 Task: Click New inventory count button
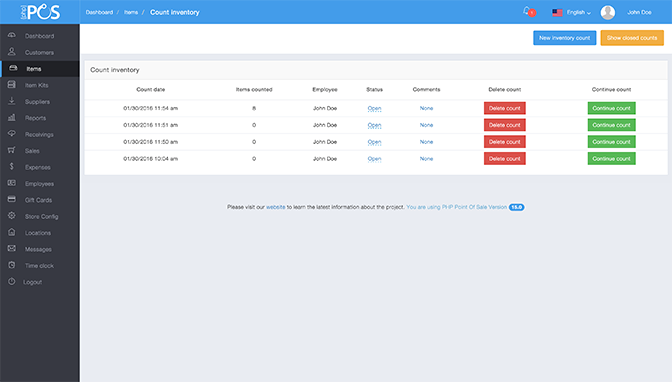click(x=564, y=38)
